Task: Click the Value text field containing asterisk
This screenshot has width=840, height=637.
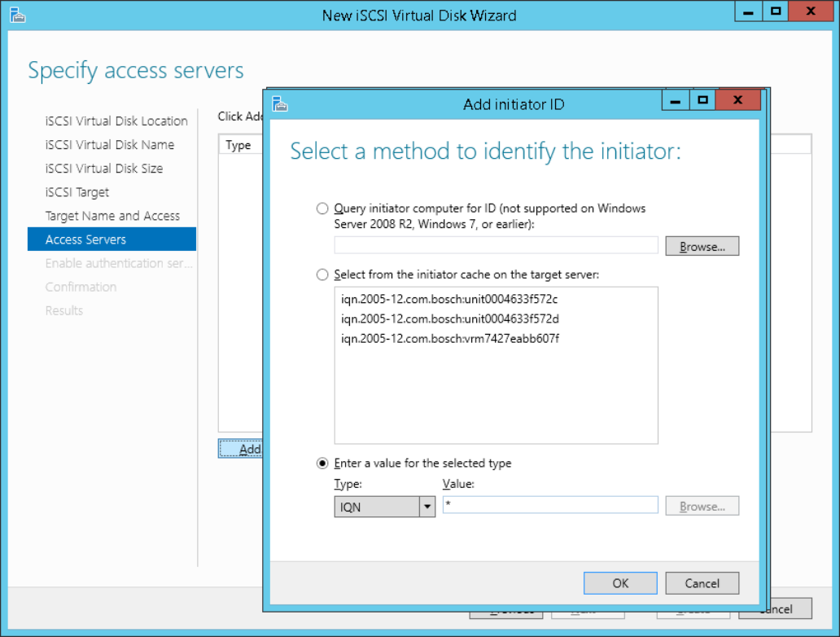Action: (x=549, y=506)
